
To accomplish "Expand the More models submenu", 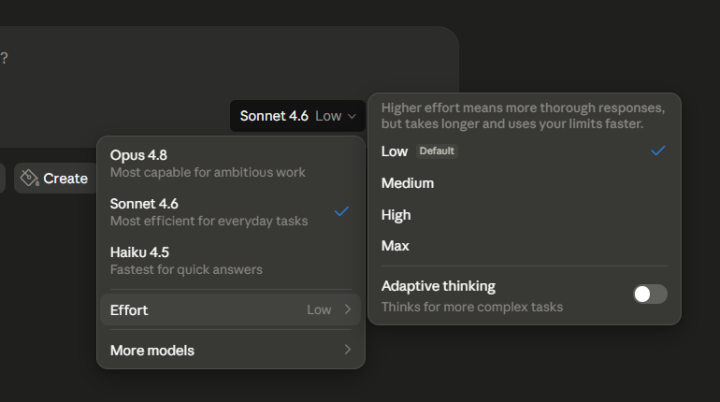I will [x=231, y=351].
